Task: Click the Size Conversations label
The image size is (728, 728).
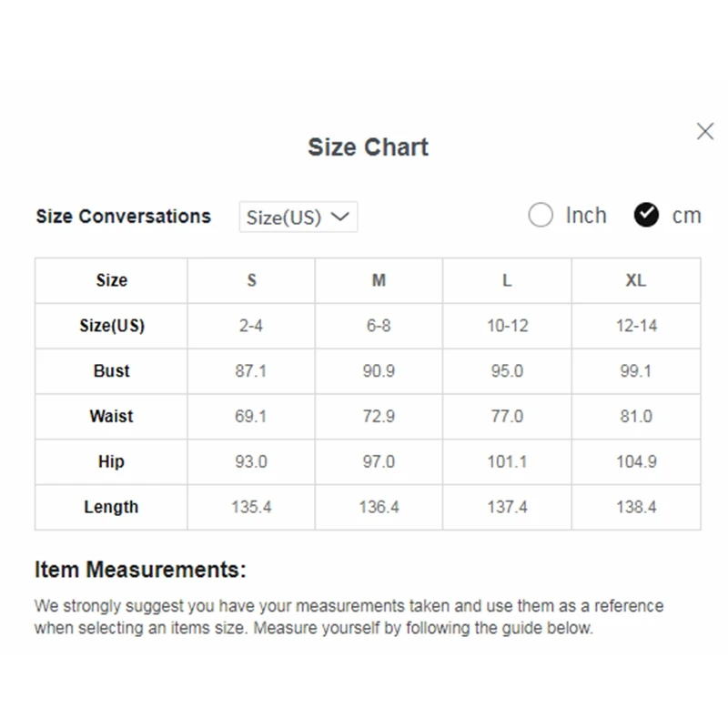Action: click(123, 217)
